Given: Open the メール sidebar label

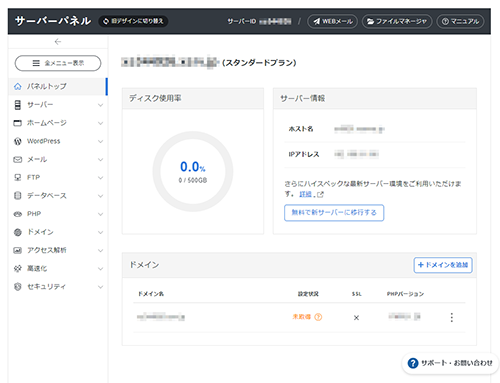Looking at the screenshot, I should (37, 159).
